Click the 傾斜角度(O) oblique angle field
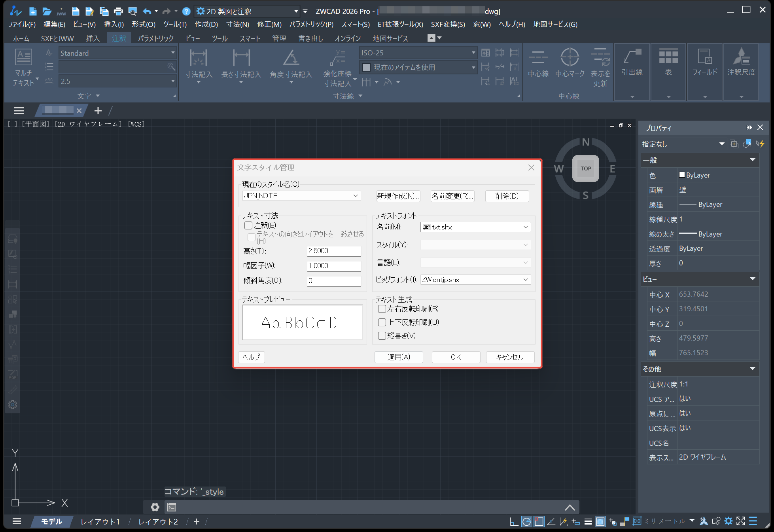The image size is (774, 532). tap(334, 281)
